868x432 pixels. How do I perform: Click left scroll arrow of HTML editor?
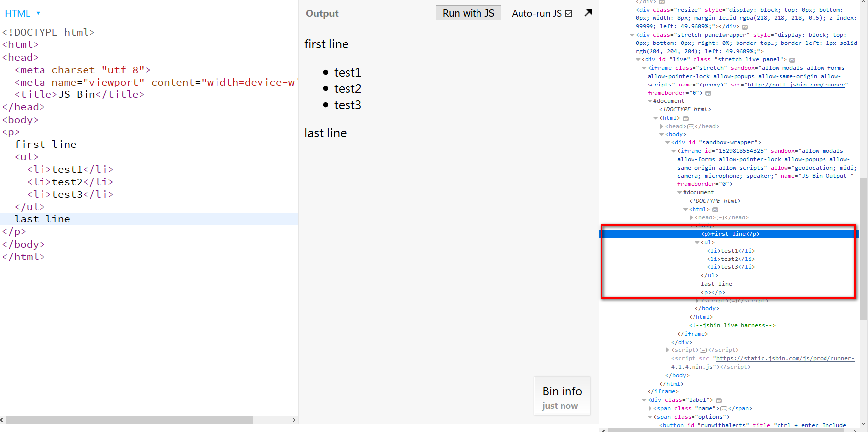coord(2,420)
